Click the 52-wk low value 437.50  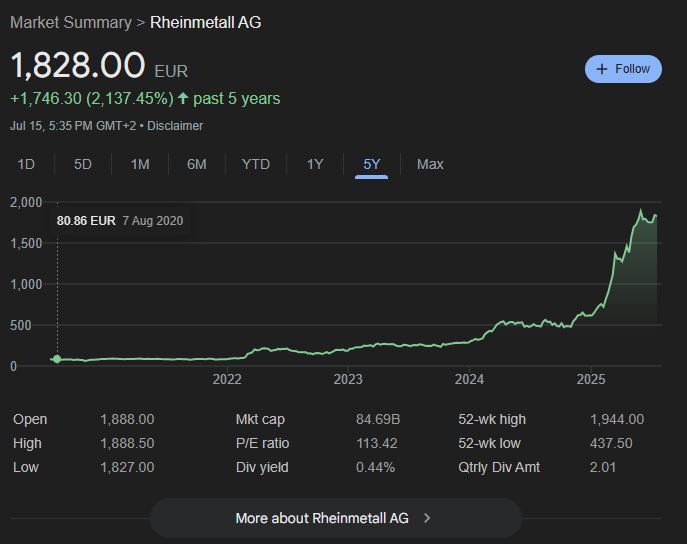point(611,443)
